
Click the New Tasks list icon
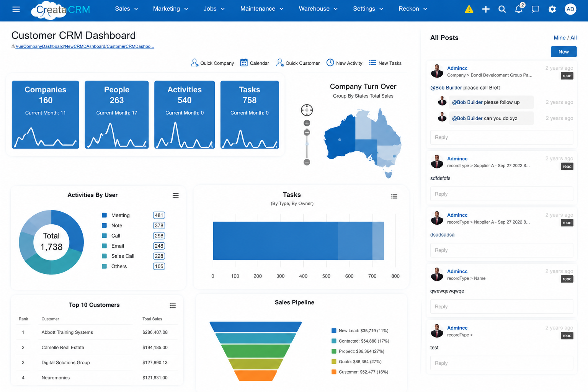[372, 62]
